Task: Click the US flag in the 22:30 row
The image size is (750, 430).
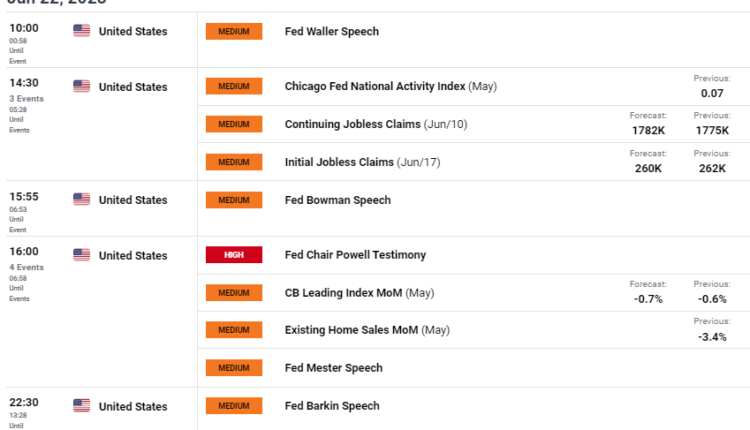Action: click(x=82, y=406)
